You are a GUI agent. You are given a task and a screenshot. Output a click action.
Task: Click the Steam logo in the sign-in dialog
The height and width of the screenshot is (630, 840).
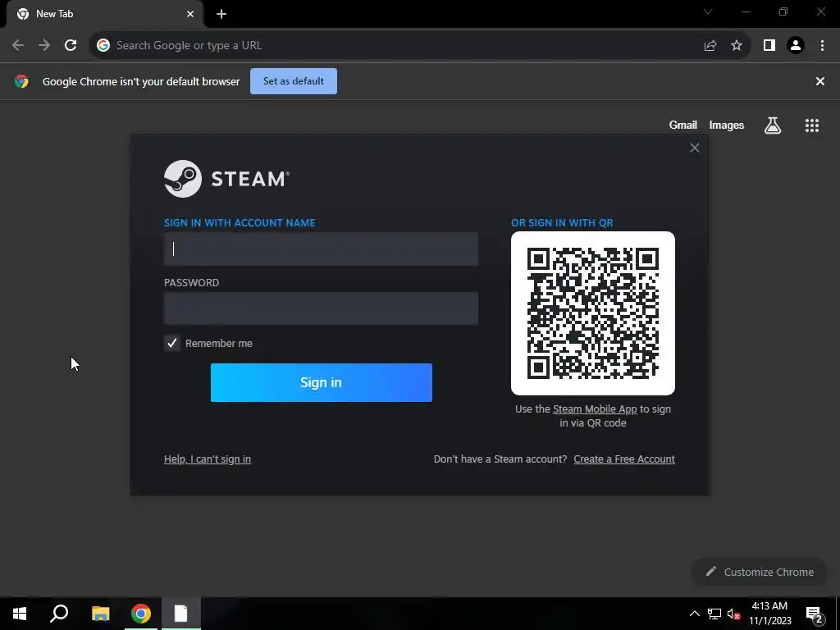226,178
